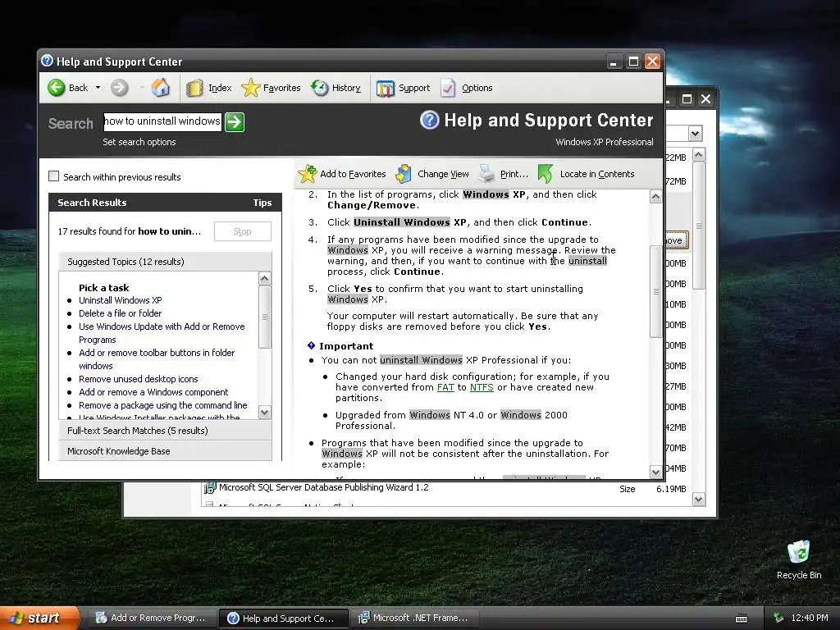
Task: Open Favorites star icon in toolbar
Action: click(x=250, y=88)
